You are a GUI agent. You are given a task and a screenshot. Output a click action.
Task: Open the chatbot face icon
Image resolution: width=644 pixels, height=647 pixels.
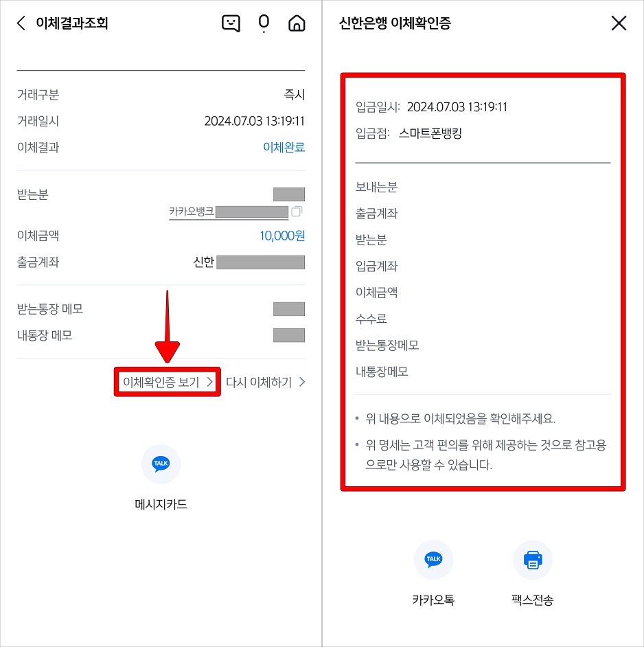231,23
